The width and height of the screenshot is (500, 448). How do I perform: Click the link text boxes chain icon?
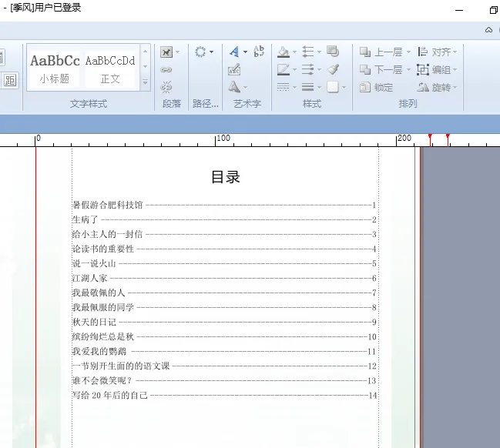[x=166, y=70]
